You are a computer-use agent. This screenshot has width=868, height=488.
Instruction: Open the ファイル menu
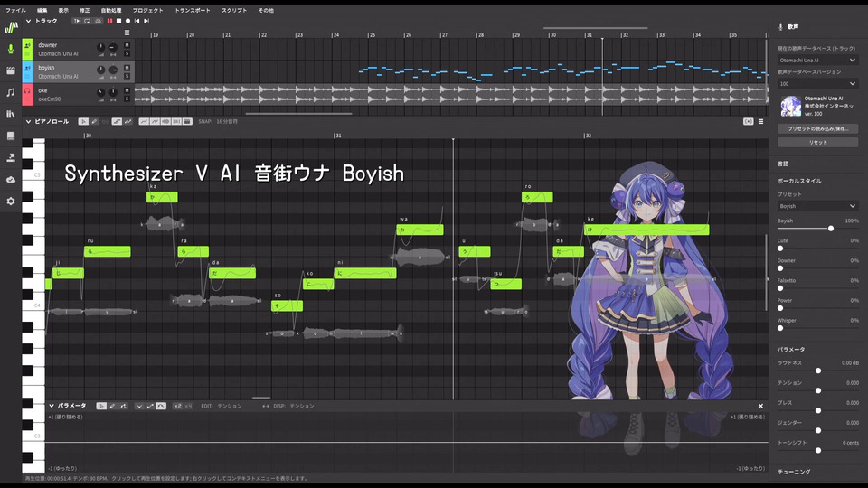click(x=15, y=10)
